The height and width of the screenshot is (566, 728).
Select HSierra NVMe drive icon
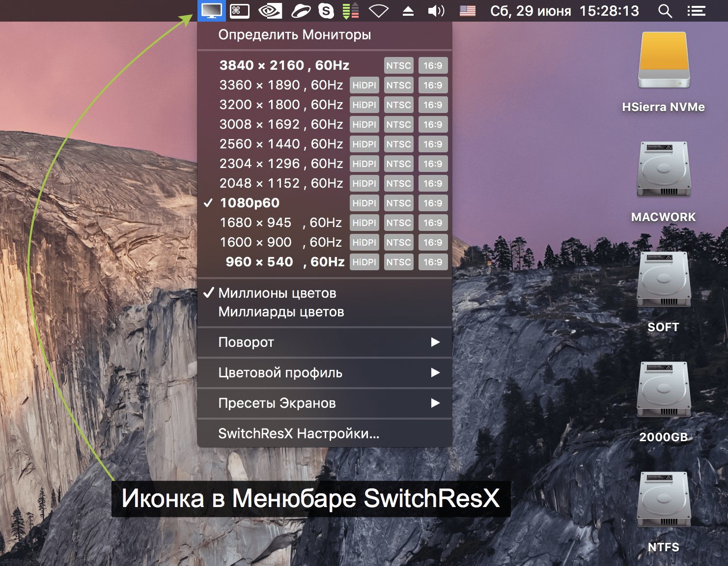(664, 60)
